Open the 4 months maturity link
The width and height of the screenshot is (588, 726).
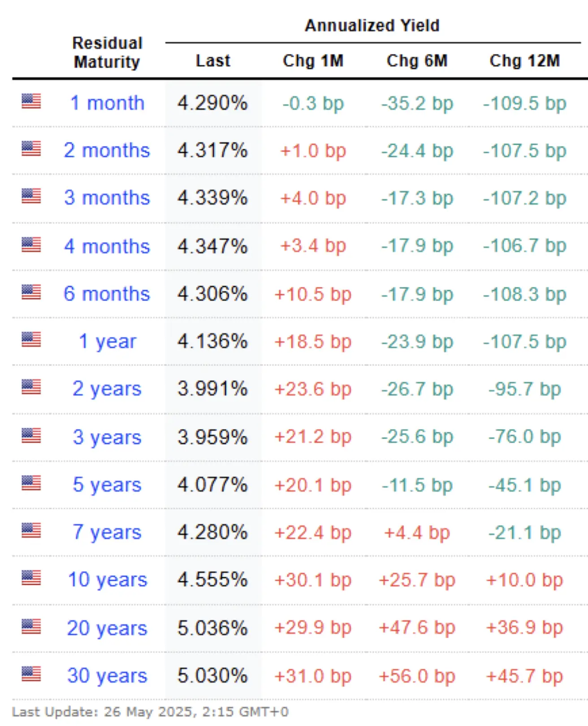pyautogui.click(x=107, y=246)
